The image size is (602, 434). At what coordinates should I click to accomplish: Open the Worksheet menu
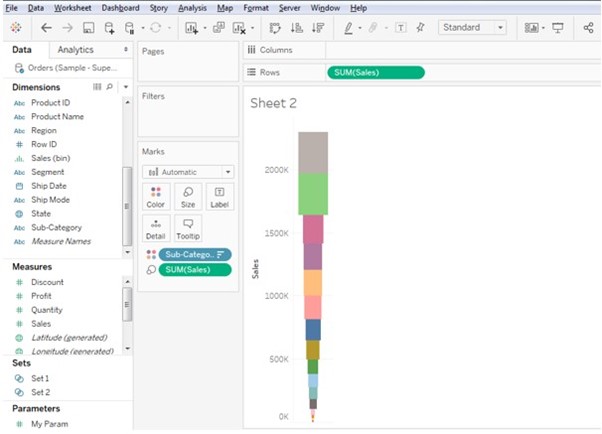73,8
